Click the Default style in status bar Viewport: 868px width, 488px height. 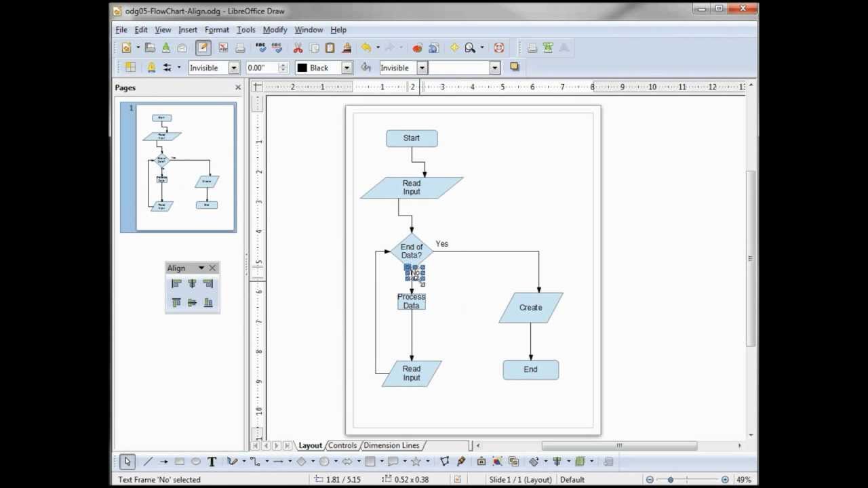click(x=572, y=480)
